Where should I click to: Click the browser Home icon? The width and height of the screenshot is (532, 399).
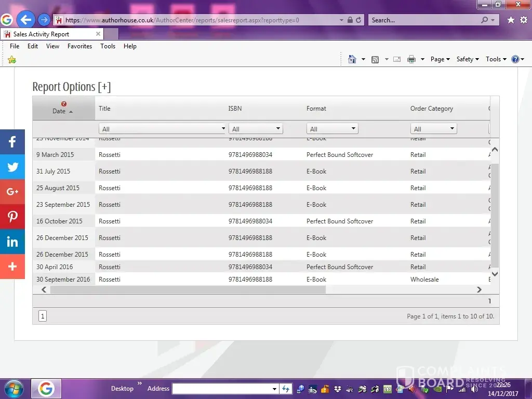pos(352,59)
